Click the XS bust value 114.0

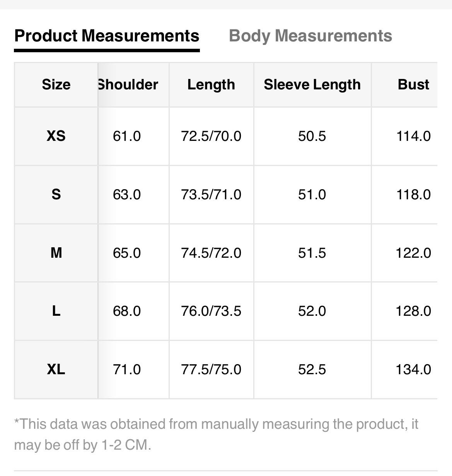pyautogui.click(x=413, y=136)
